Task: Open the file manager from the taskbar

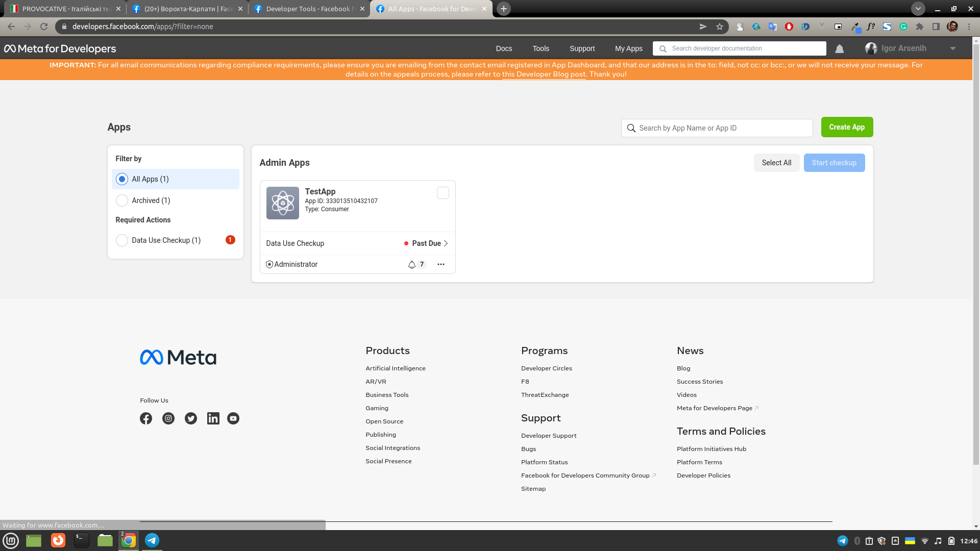Action: point(105,540)
